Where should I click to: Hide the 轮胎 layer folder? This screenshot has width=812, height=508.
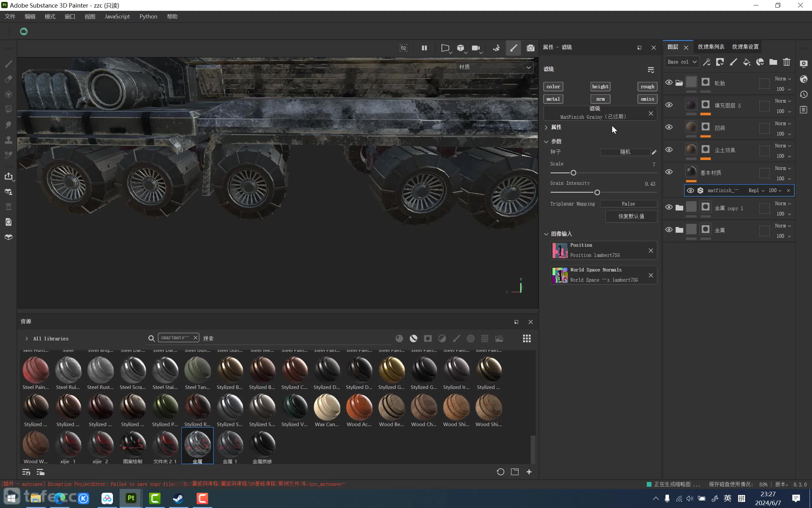click(669, 82)
